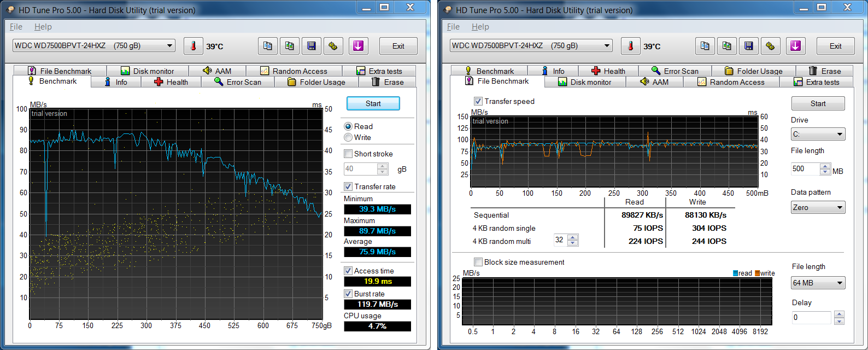Click the thermometer temperature icon in left window
Image resolution: width=868 pixels, height=350 pixels.
[x=193, y=46]
